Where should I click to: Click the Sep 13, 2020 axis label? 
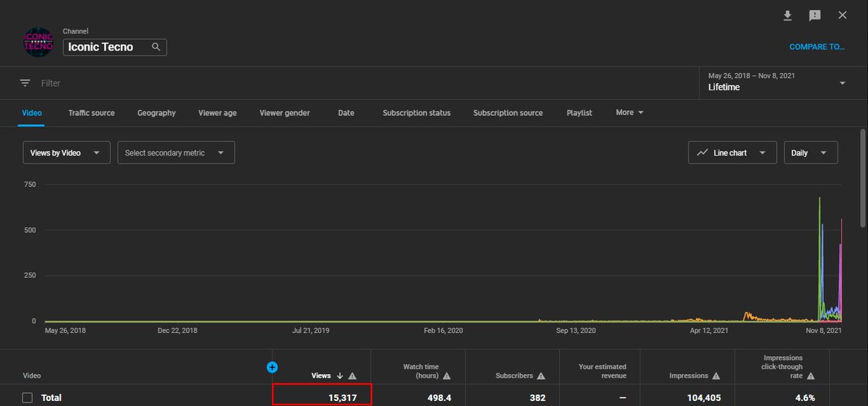click(x=576, y=331)
